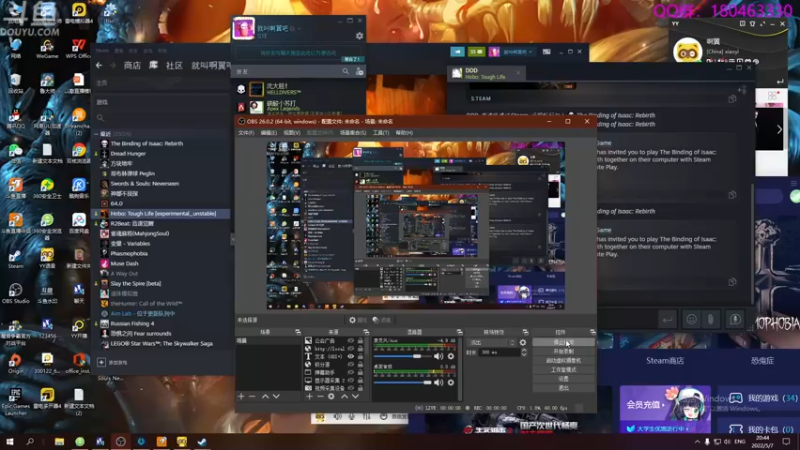Viewport: 800px width, 450px height.
Task: Click 启动虚拟摄像机 button in OBS
Action: pyautogui.click(x=563, y=361)
